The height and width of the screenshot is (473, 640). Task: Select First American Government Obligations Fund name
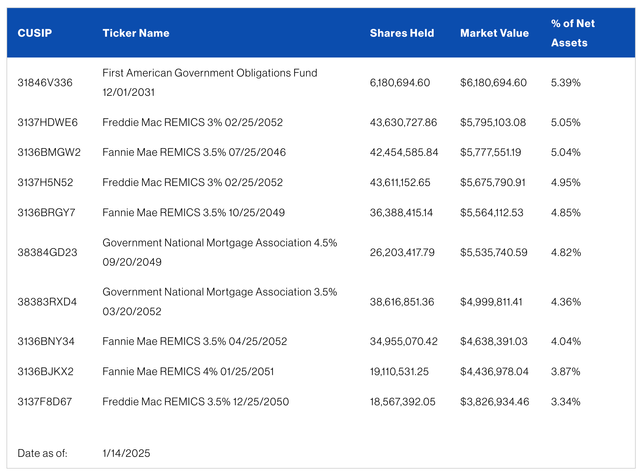(210, 82)
